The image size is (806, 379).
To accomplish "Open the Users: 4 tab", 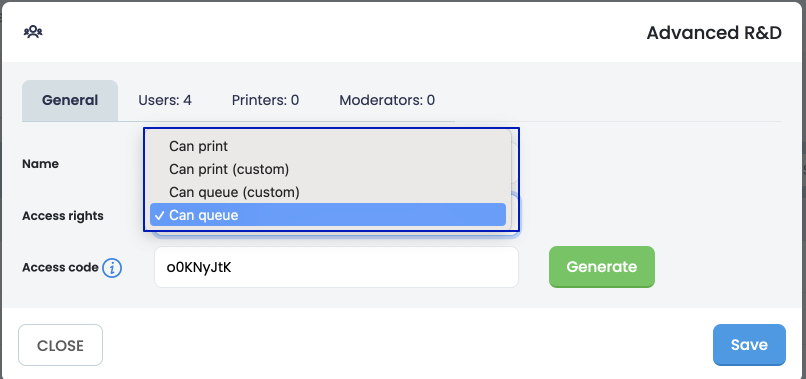I will tap(165, 100).
